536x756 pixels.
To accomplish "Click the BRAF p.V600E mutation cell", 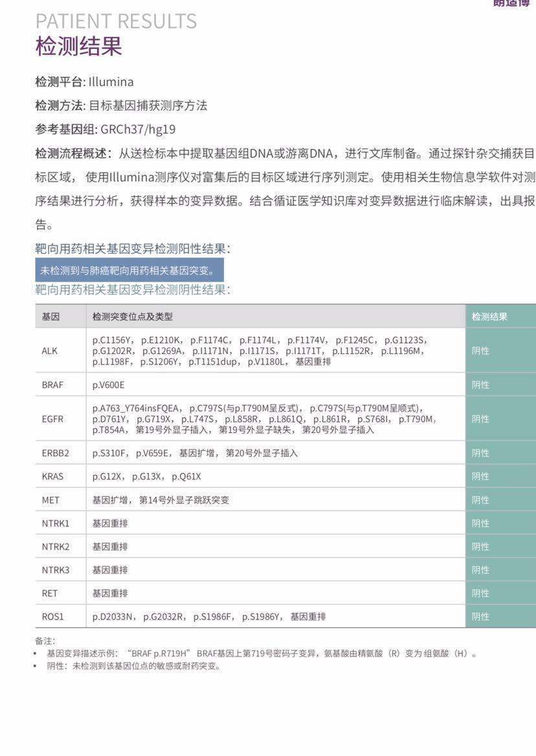I will (109, 384).
